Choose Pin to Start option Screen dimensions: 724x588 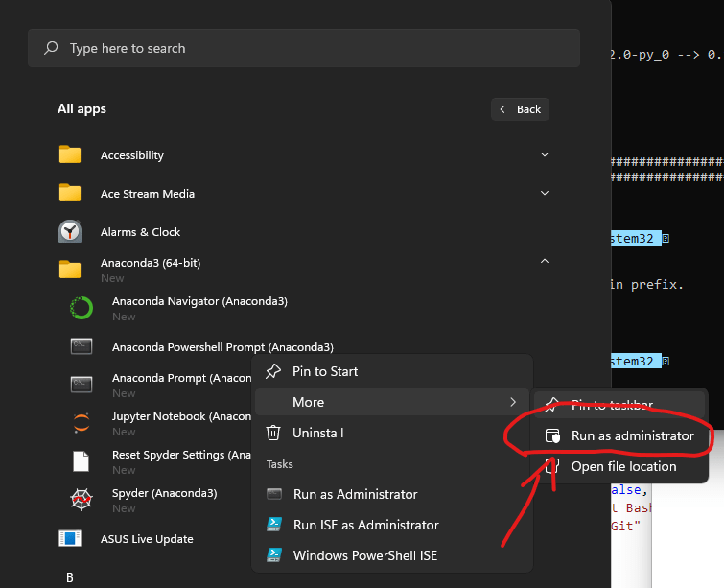click(325, 371)
